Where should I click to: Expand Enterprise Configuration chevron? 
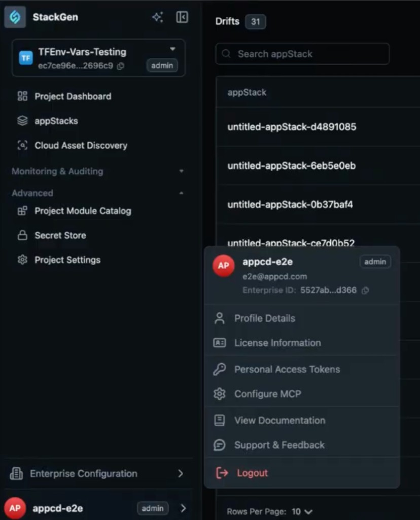point(181,473)
